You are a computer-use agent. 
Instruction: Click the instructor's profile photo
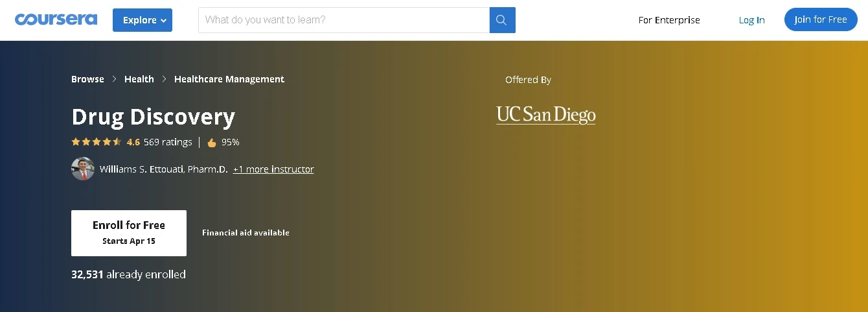[83, 169]
